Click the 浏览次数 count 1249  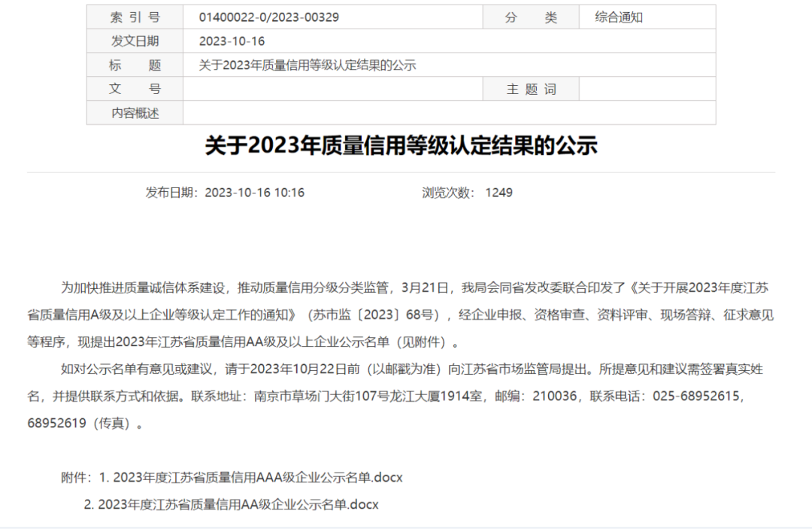tap(501, 192)
